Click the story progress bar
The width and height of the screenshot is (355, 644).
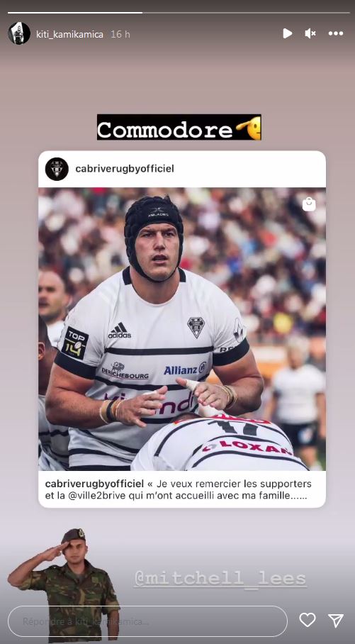pyautogui.click(x=179, y=12)
